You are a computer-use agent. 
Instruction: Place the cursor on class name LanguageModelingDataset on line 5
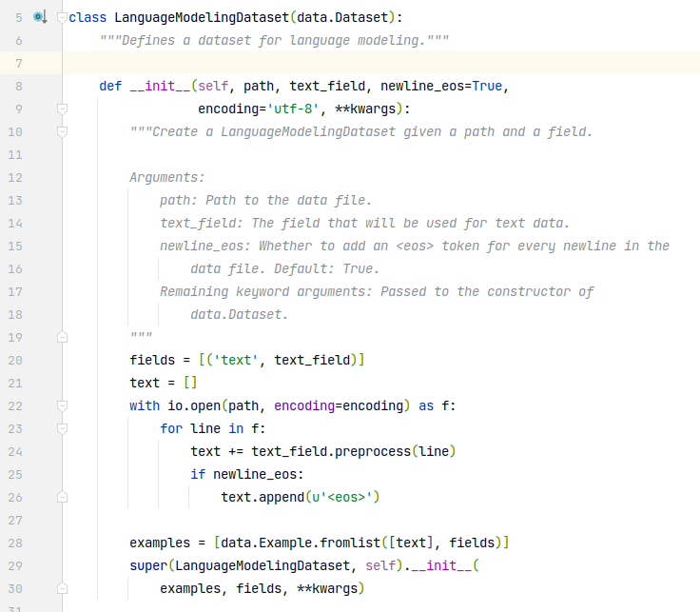click(x=202, y=17)
